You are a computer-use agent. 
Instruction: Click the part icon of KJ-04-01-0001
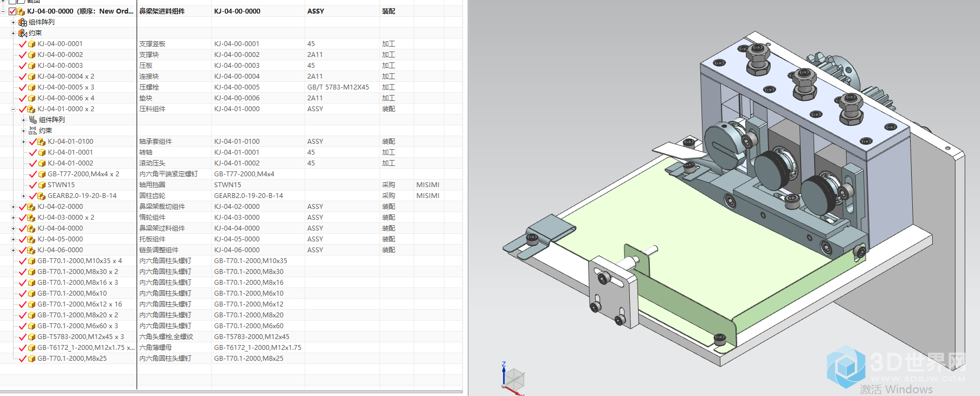pyautogui.click(x=42, y=152)
